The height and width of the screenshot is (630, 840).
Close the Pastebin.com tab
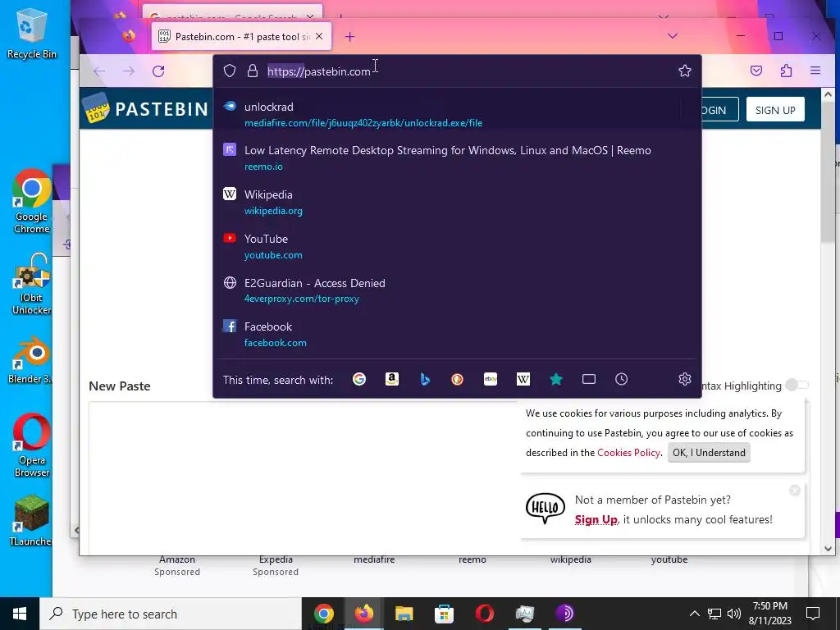click(x=319, y=36)
